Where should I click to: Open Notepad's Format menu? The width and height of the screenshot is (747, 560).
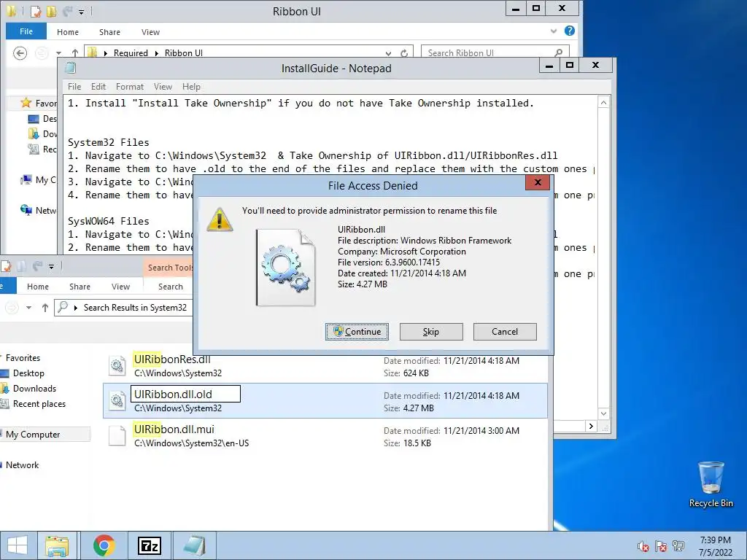(130, 87)
